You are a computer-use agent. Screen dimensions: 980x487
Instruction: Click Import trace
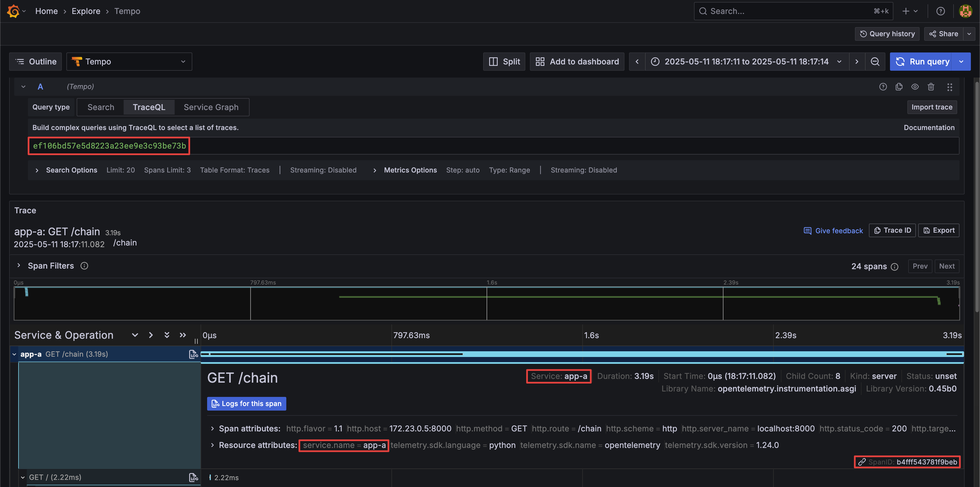(932, 107)
